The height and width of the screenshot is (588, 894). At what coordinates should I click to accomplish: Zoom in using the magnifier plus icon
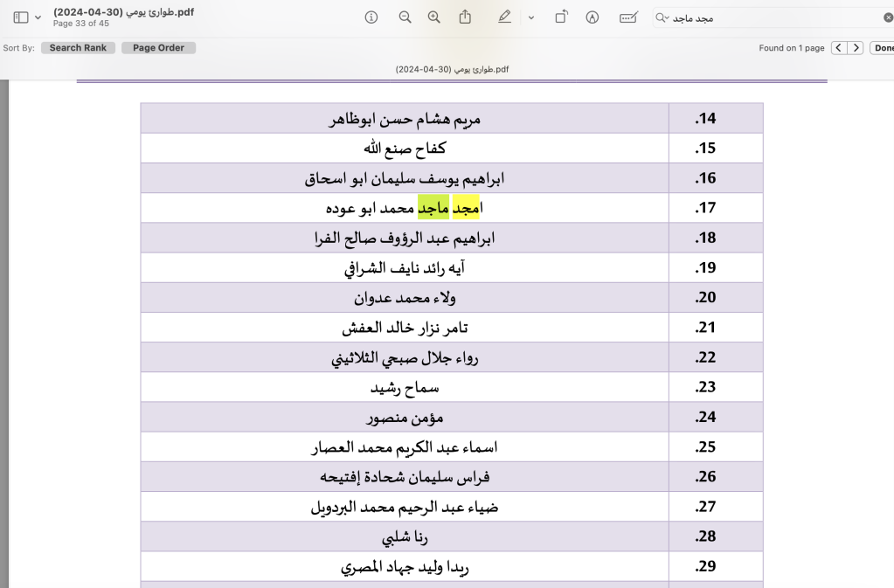point(434,17)
